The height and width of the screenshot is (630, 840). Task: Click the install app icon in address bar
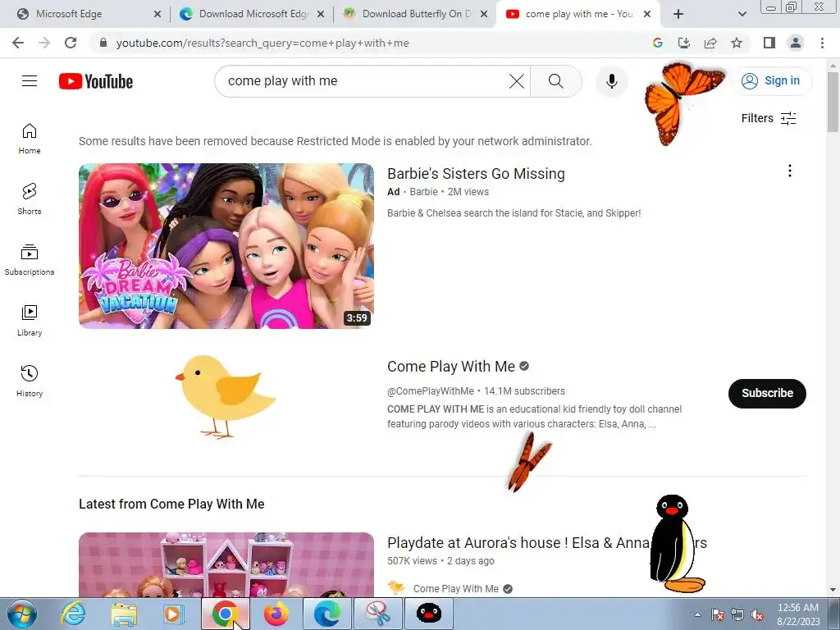coord(684,43)
